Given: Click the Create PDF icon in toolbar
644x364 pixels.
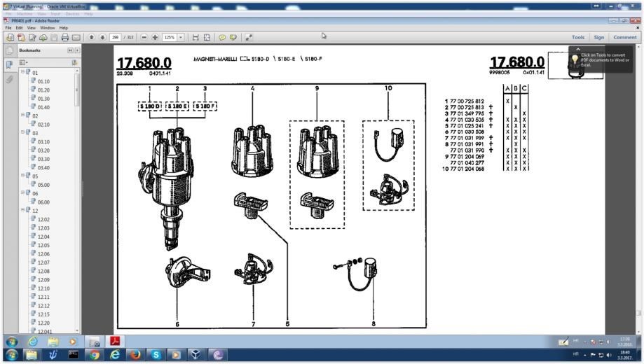Looking at the screenshot, I should pyautogui.click(x=21, y=37).
